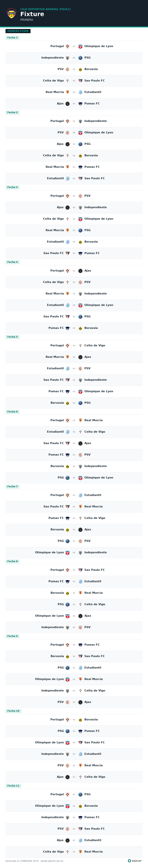Click Borussia crest in Fecha 3 match
Image resolution: width=148 pixels, height=868 pixels.
pyautogui.click(x=80, y=242)
